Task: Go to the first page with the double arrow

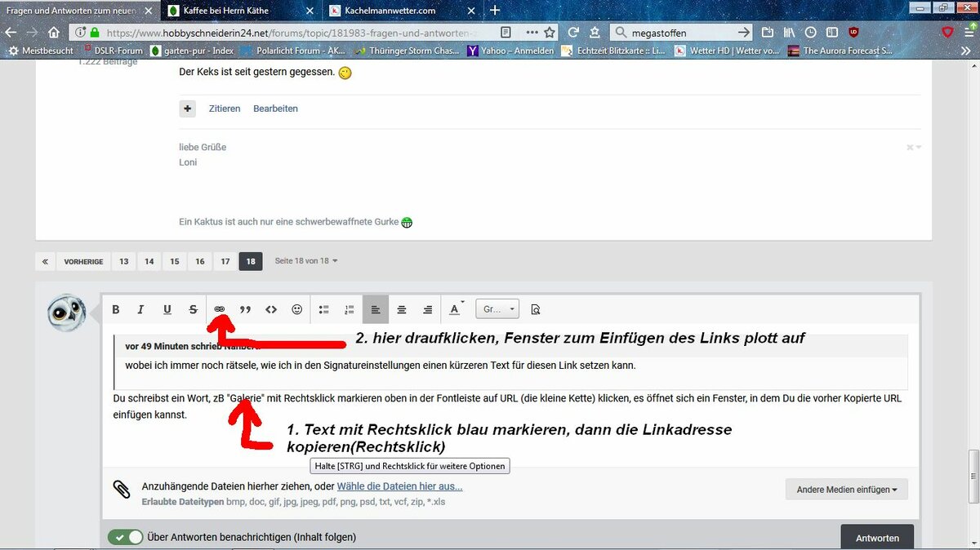Action: pos(46,261)
